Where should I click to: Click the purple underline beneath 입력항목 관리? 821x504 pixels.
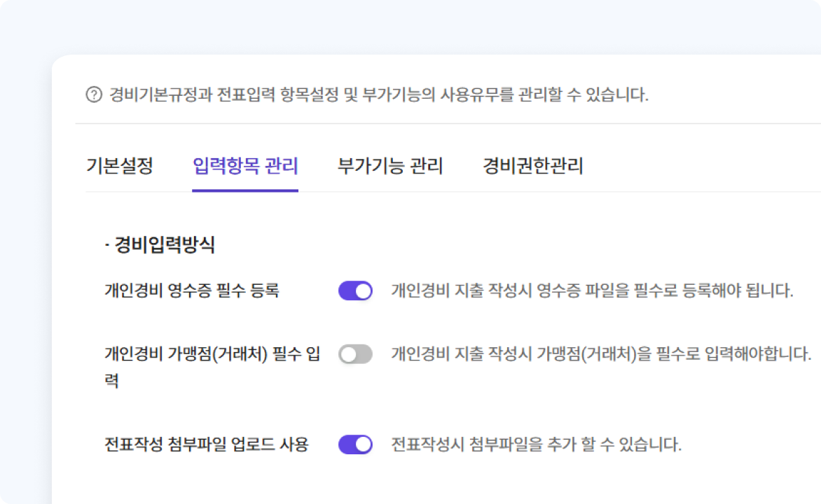point(245,190)
